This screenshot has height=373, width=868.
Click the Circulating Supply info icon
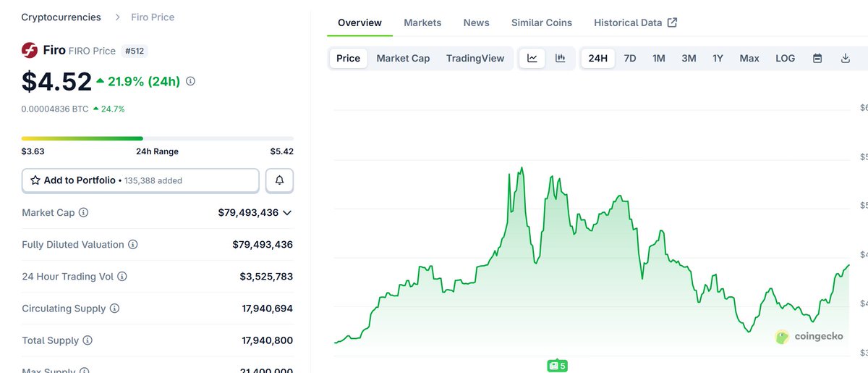(114, 309)
